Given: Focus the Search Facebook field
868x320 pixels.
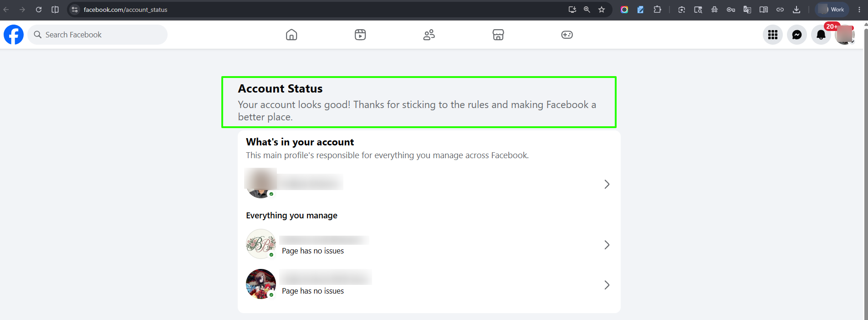Looking at the screenshot, I should pos(97,35).
